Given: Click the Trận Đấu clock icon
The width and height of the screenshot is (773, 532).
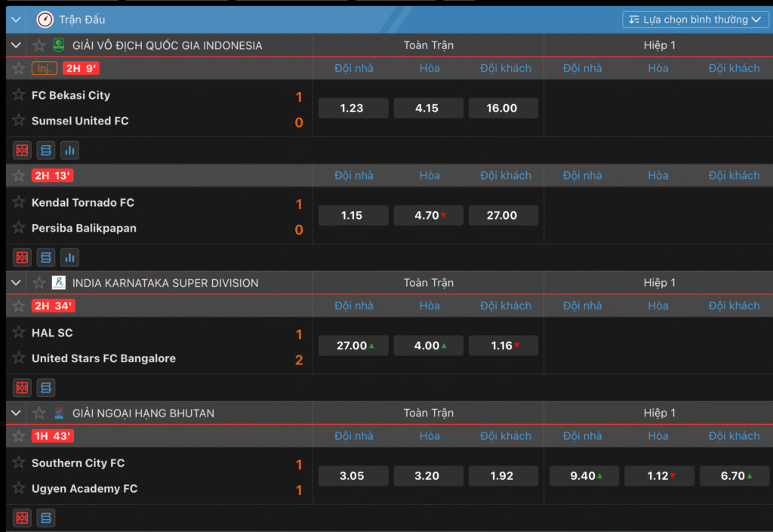Looking at the screenshot, I should 45,20.
